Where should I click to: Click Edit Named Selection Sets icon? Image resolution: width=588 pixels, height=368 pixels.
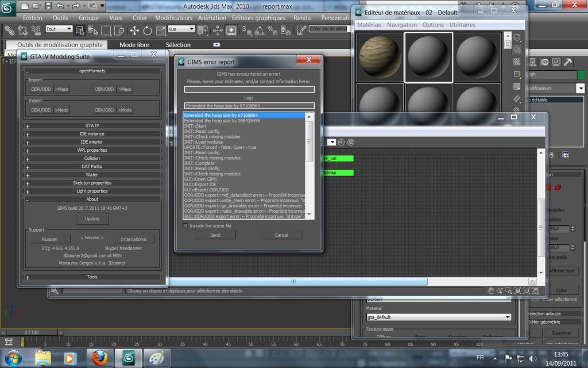click(301, 30)
